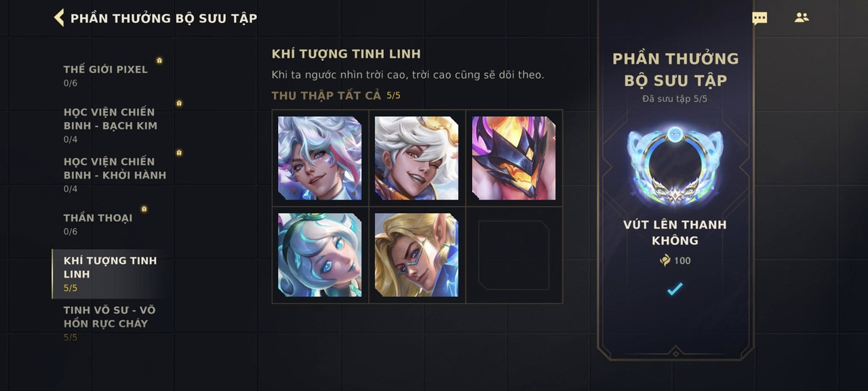The width and height of the screenshot is (868, 391).
Task: View the dark armored fiery champion skin
Action: tap(514, 158)
